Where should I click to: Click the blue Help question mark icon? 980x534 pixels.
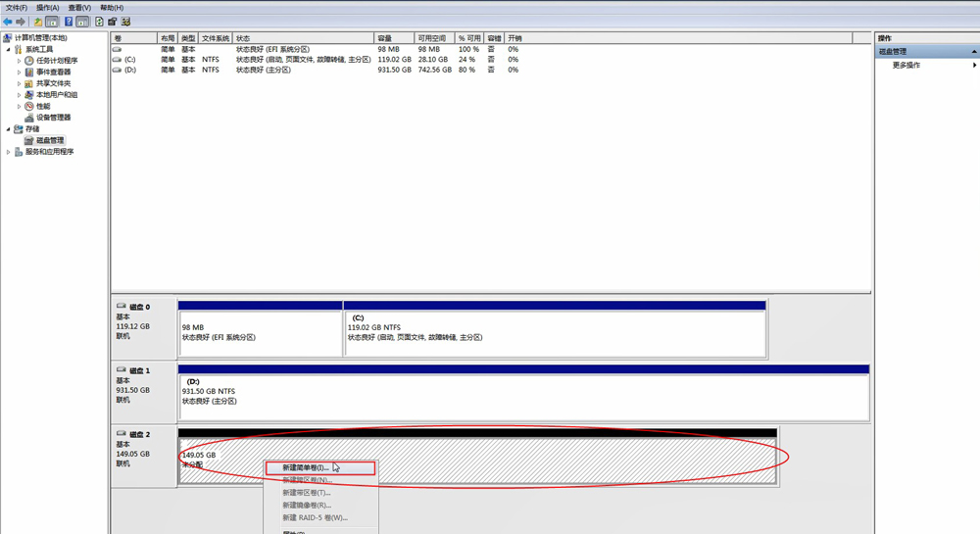69,22
